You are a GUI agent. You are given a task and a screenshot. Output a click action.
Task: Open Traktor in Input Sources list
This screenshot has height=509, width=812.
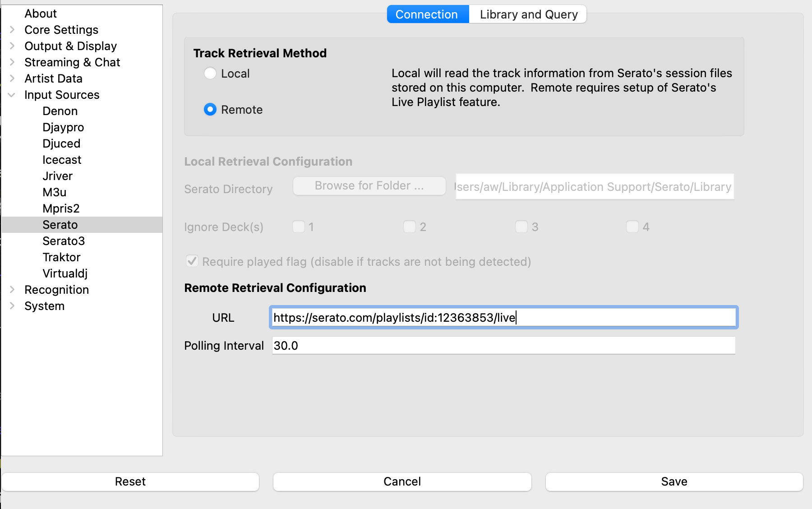[61, 257]
